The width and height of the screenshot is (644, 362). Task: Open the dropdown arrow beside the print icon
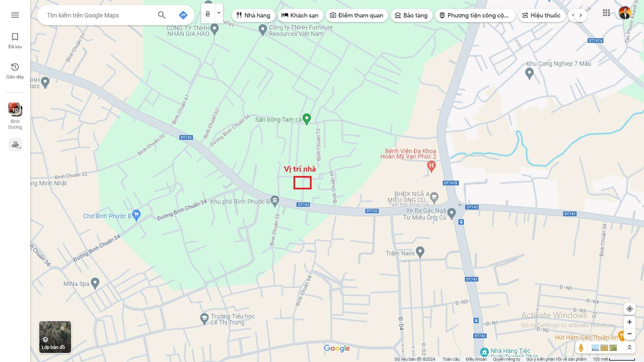point(219,13)
